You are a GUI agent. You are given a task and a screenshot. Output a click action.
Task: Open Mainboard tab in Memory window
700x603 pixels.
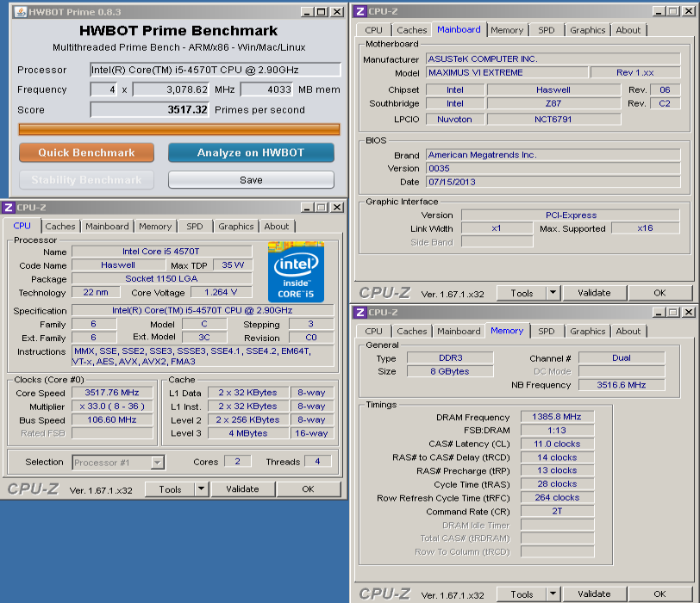(x=459, y=332)
